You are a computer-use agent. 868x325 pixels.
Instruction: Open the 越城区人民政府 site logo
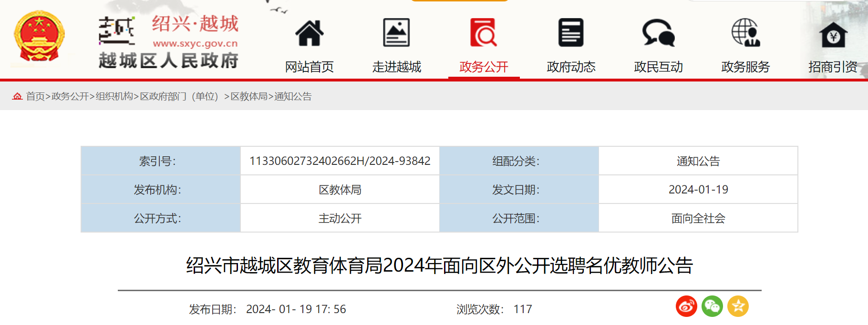pos(168,42)
